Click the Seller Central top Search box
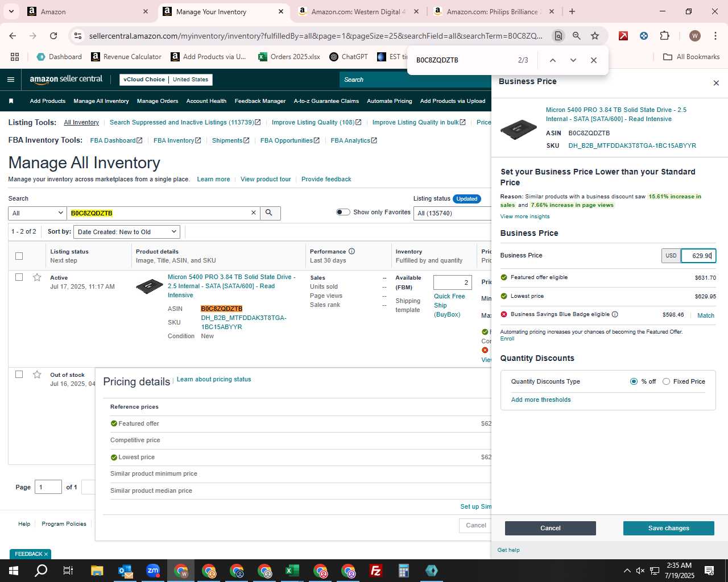This screenshot has width=728, height=582. click(x=416, y=80)
